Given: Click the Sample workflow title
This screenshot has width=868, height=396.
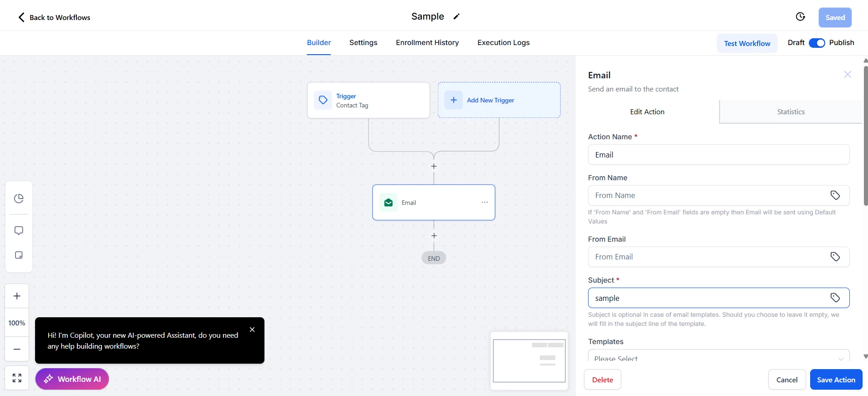Looking at the screenshot, I should 427,16.
